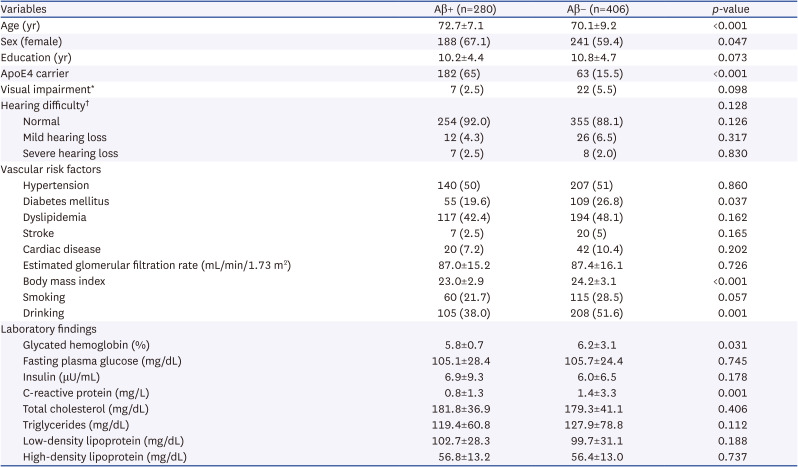Select the Diabetes mellitus row label
Image resolution: width=798 pixels, height=467 pixels.
(67, 201)
